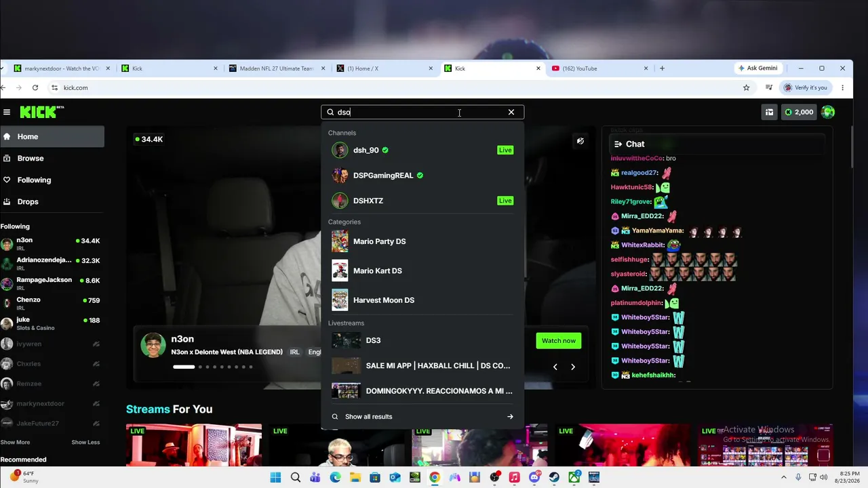
Task: Open the Mario Party DS category
Action: [x=422, y=241]
